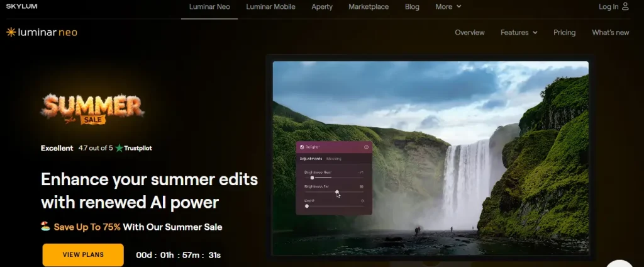Viewport: 644px width, 267px height.
Task: Click the Log In link
Action: (608, 6)
